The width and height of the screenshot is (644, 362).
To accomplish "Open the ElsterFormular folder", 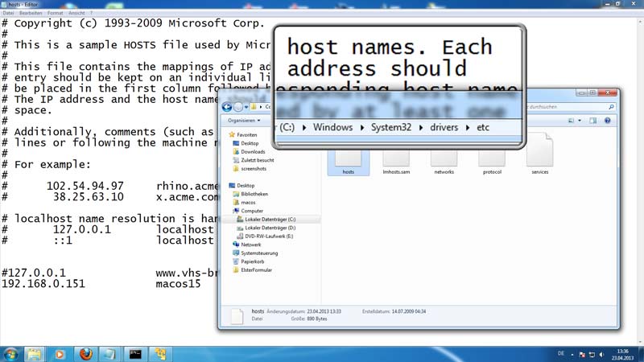I will [x=252, y=270].
